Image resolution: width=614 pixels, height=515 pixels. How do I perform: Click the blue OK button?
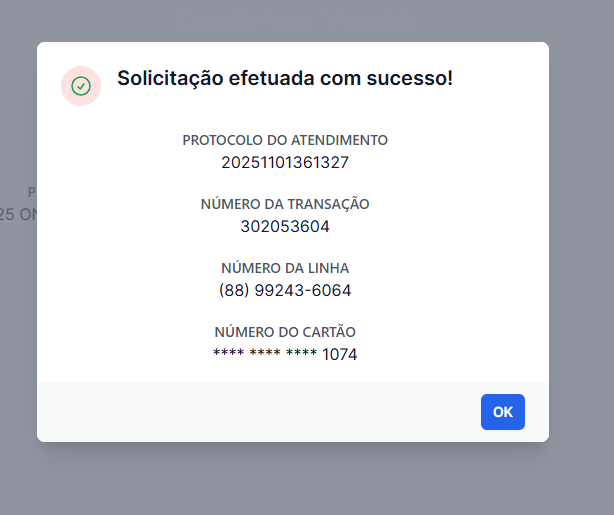(503, 412)
